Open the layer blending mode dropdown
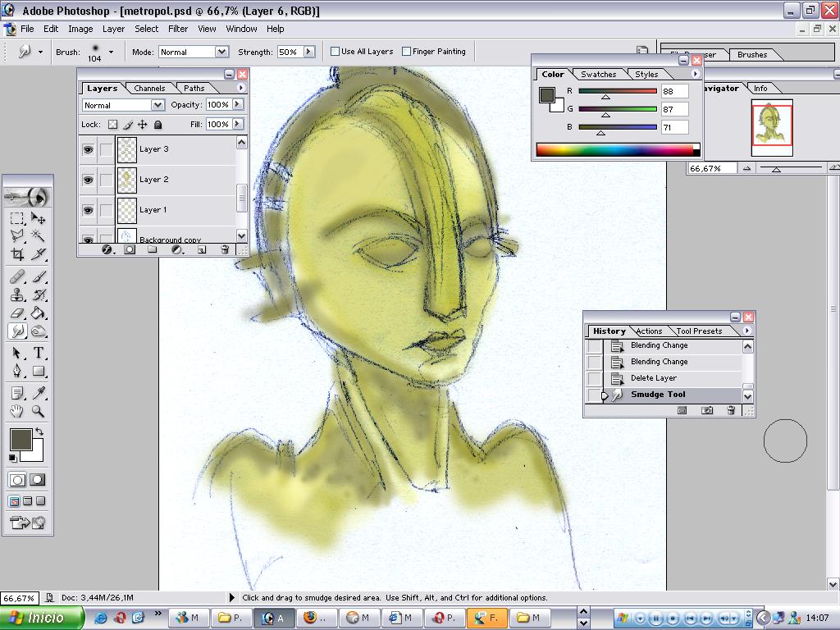Viewport: 840px width, 630px height. pos(157,105)
